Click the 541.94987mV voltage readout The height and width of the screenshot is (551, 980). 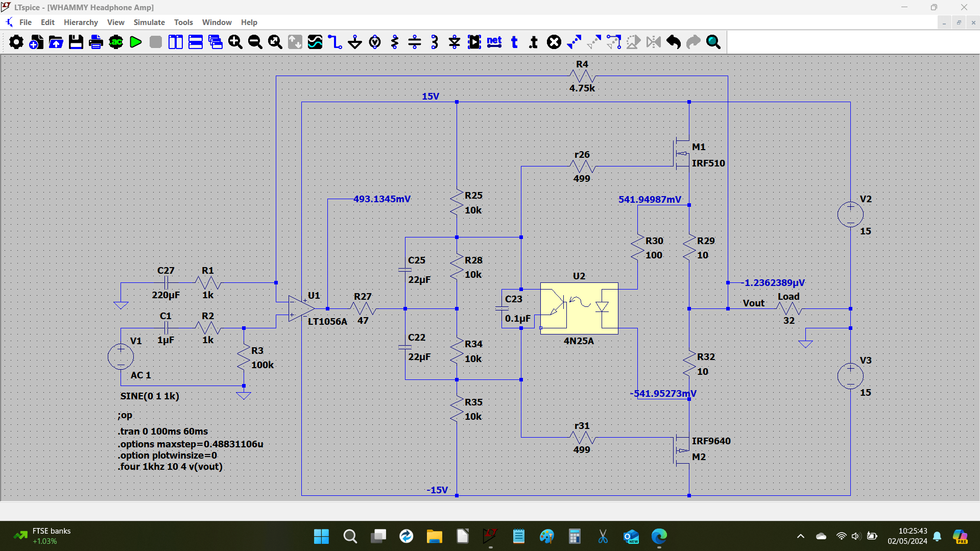click(x=650, y=200)
